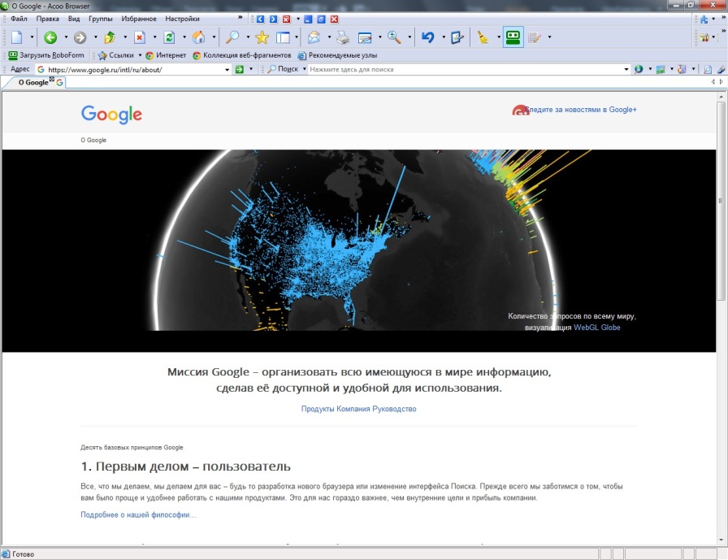Click the blue Undo arrow icon
This screenshot has width=728, height=560.
(x=427, y=37)
